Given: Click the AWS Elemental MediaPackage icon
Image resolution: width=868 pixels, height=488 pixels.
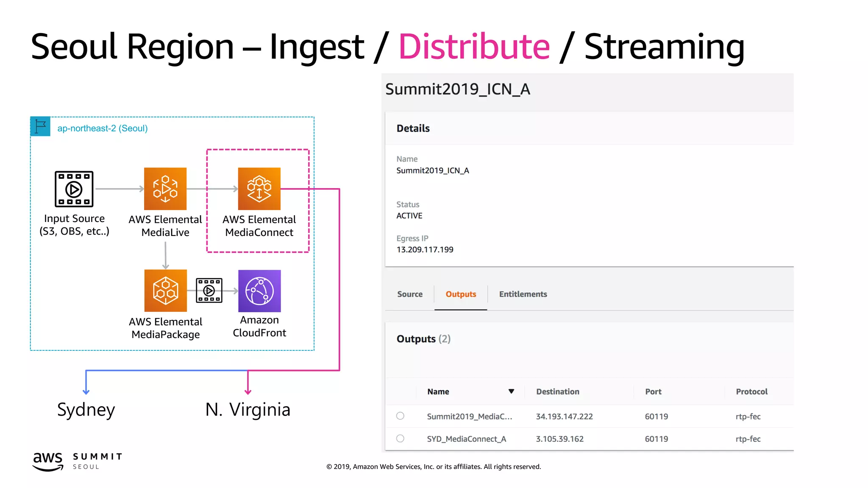Looking at the screenshot, I should (x=166, y=291).
